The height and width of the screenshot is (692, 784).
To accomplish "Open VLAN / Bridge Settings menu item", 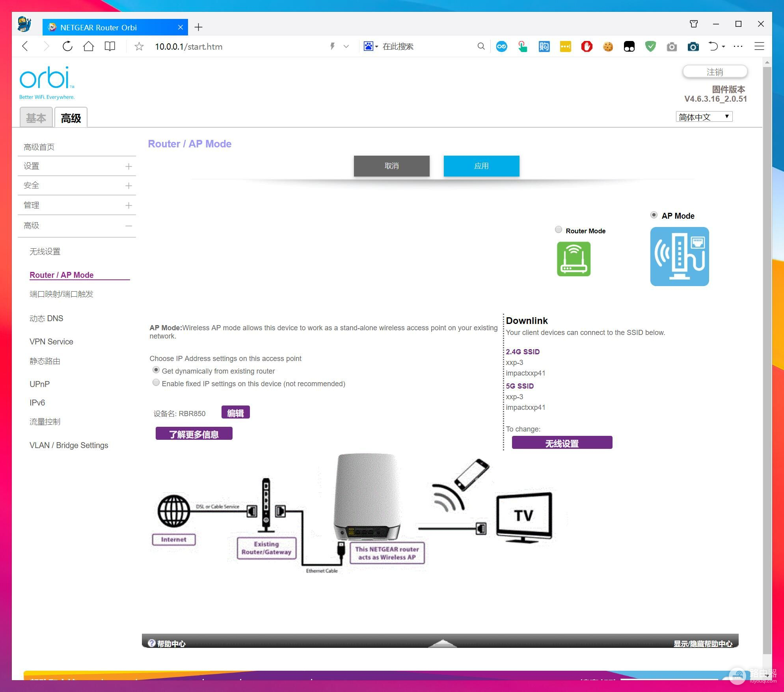I will [x=69, y=445].
